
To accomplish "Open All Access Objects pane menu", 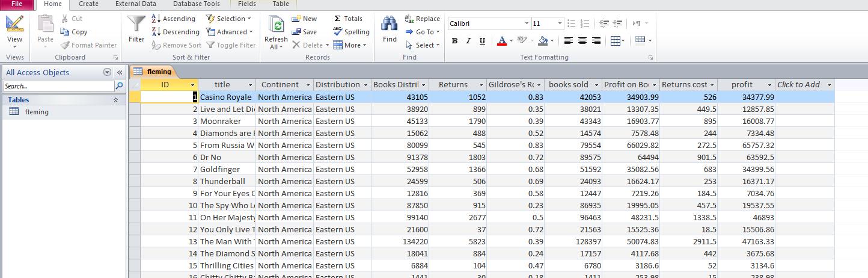I will pos(108,72).
